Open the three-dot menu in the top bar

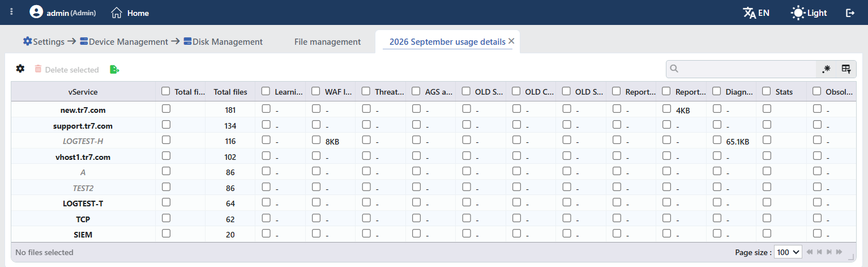(x=12, y=12)
